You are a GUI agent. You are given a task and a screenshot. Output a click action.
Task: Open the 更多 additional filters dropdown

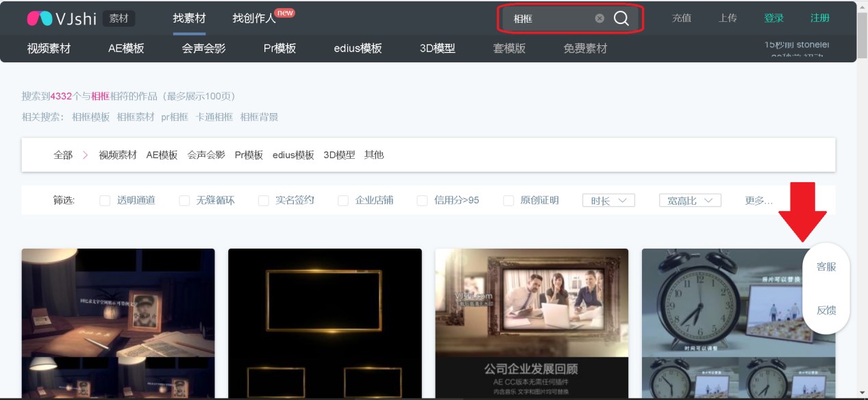point(760,200)
